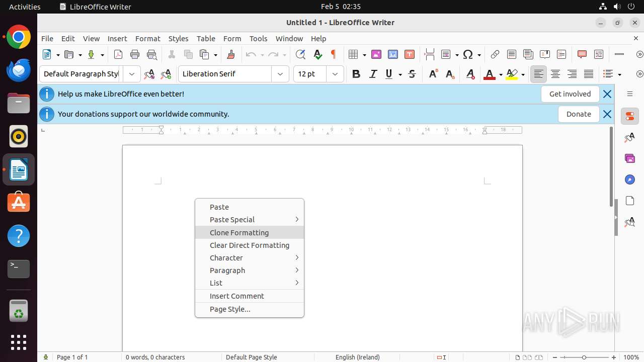Expand the paragraph style dropdown
Viewport: 644px width, 362px height.
click(132, 74)
